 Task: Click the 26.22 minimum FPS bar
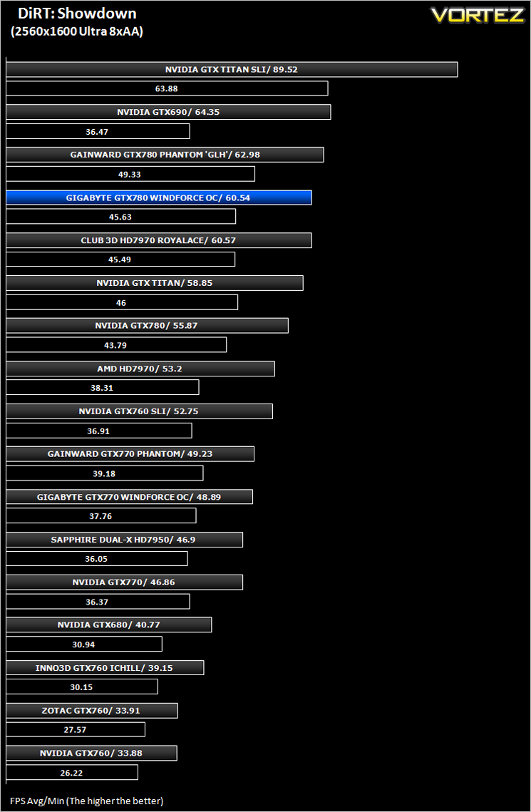(72, 773)
